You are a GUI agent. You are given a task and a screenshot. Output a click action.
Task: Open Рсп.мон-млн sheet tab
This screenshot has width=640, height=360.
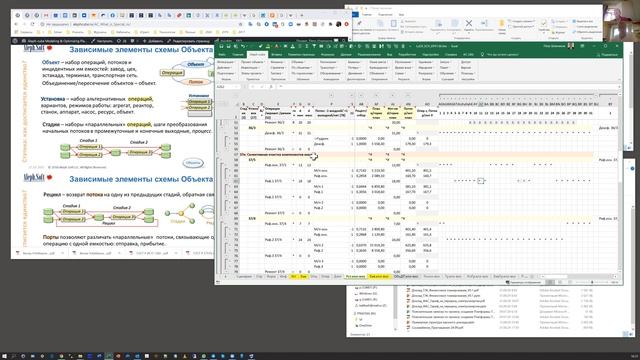click(355, 276)
